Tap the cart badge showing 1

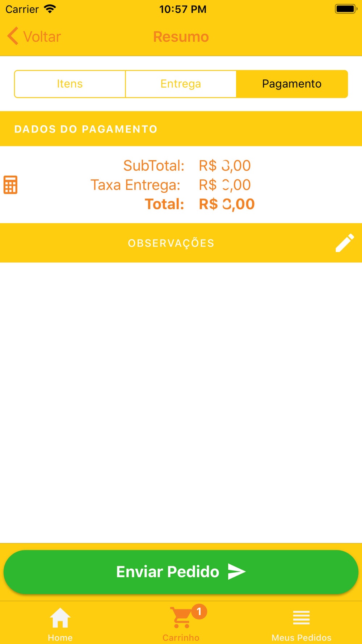[199, 612]
